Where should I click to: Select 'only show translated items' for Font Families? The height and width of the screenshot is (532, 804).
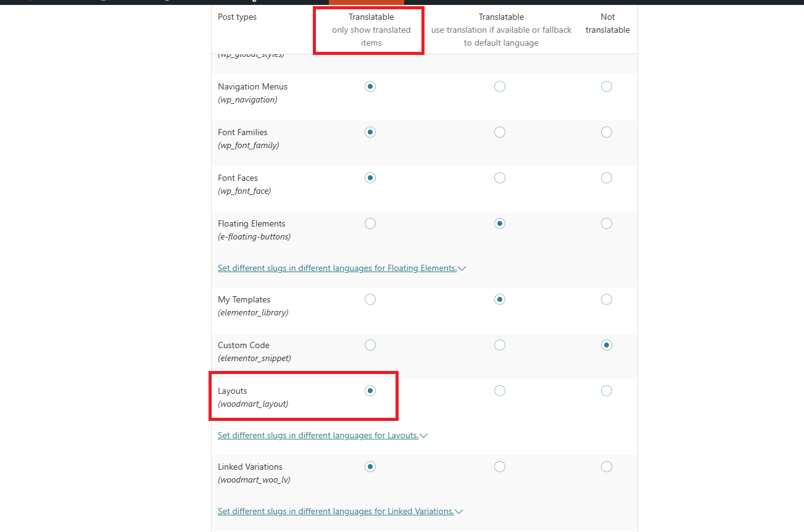[370, 132]
